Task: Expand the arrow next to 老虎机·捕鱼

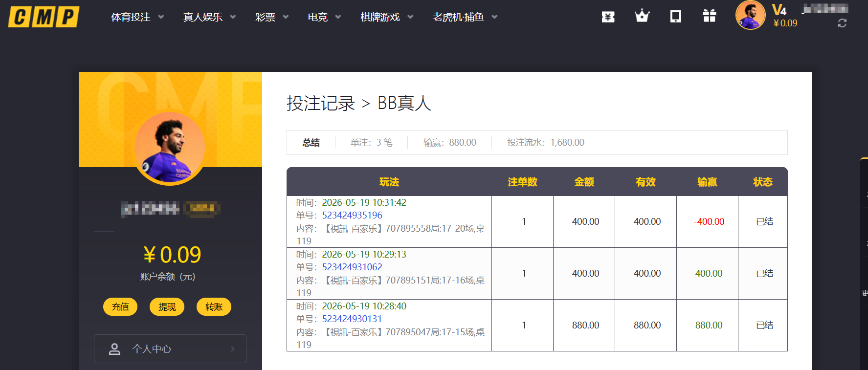Action: [494, 17]
